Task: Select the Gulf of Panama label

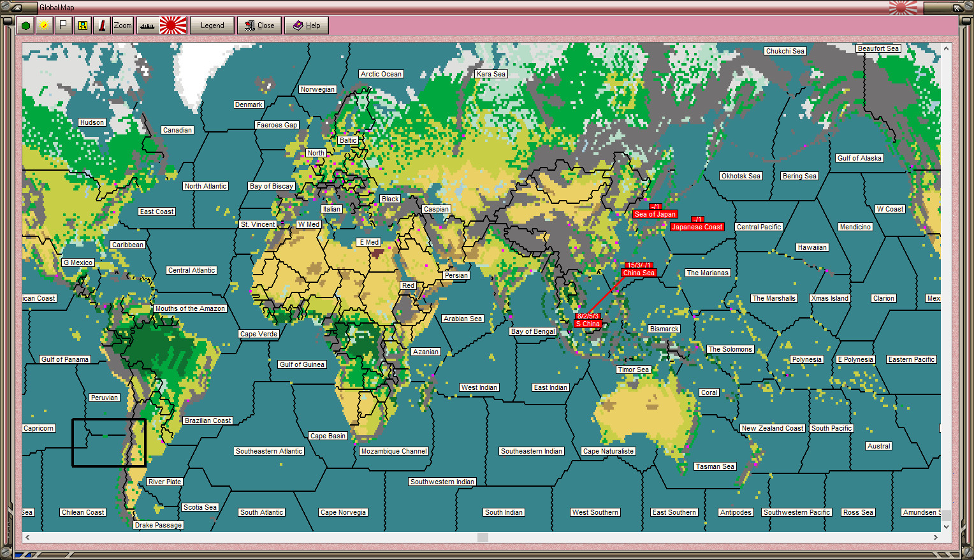Action: [x=65, y=359]
